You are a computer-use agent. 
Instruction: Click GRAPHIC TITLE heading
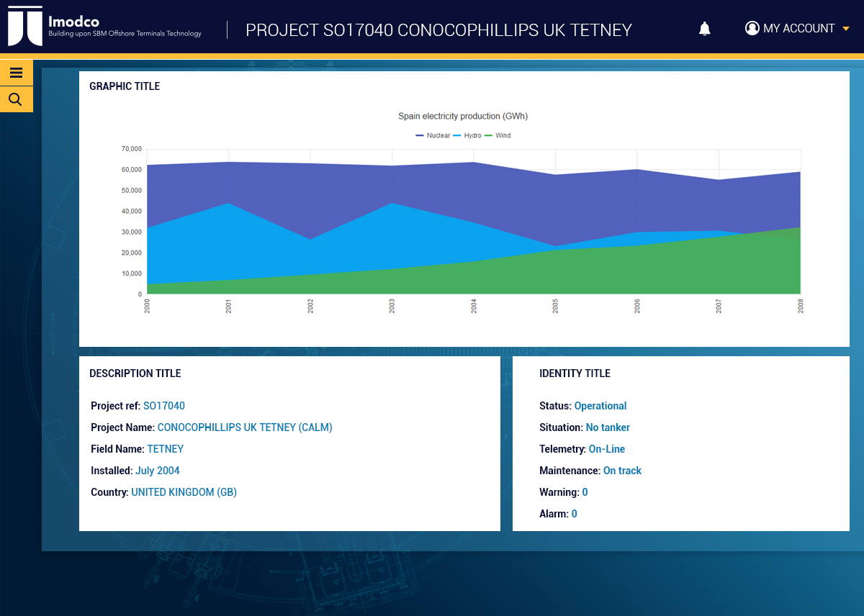pos(125,86)
